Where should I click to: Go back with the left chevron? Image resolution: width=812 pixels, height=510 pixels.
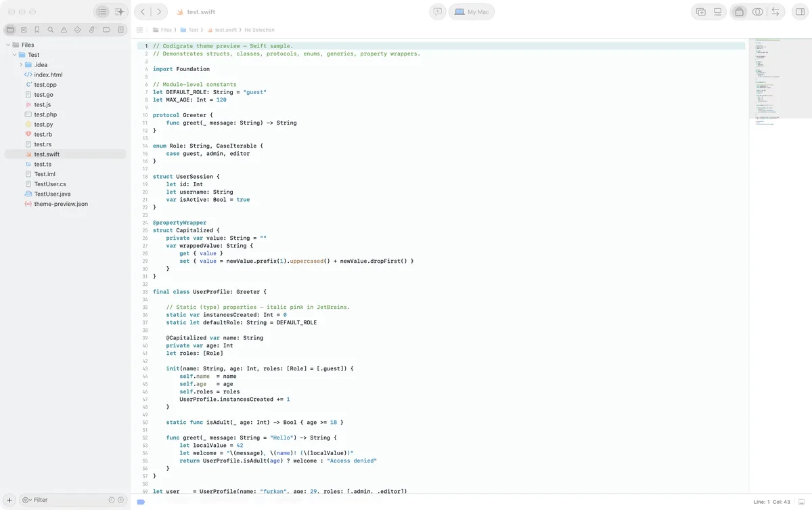pyautogui.click(x=143, y=12)
